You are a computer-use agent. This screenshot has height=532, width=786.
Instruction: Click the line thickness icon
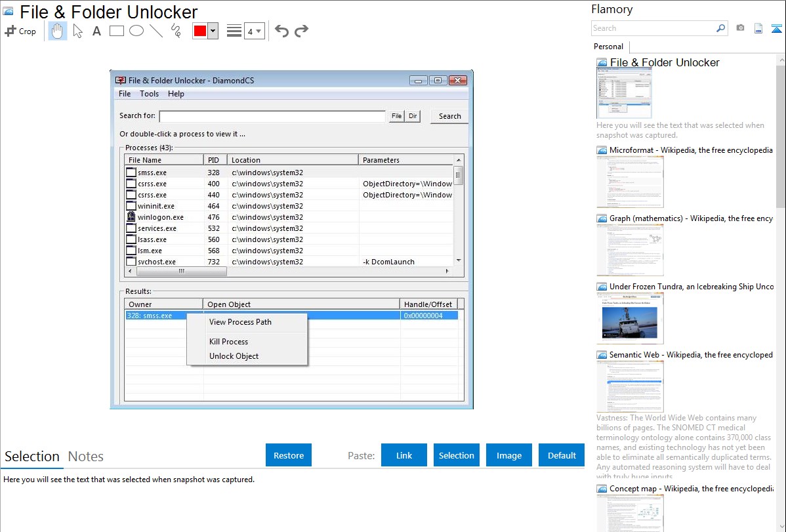(234, 31)
